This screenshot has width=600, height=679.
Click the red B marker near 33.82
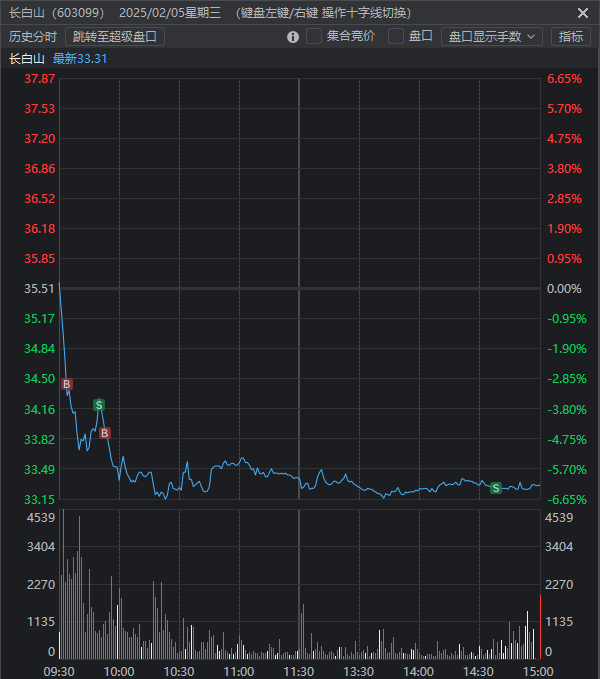(x=105, y=433)
